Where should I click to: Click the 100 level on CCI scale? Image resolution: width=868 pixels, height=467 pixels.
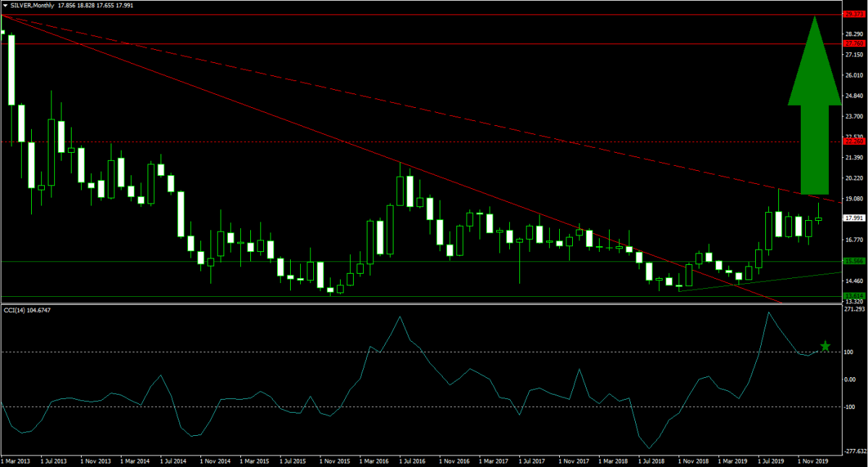(849, 352)
